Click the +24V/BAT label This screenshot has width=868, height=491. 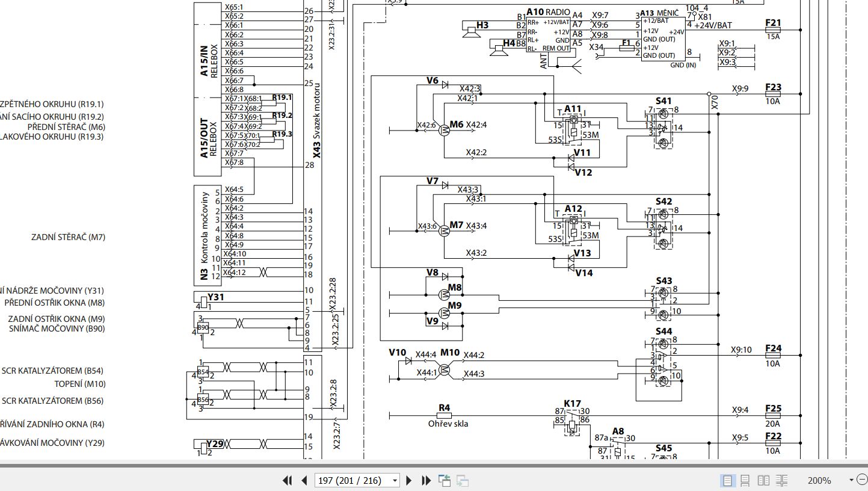click(x=713, y=25)
